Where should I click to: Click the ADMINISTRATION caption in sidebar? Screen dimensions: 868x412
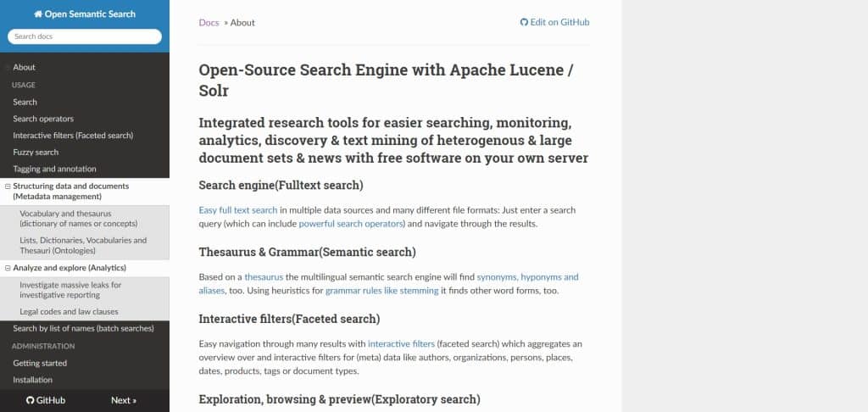pyautogui.click(x=43, y=346)
